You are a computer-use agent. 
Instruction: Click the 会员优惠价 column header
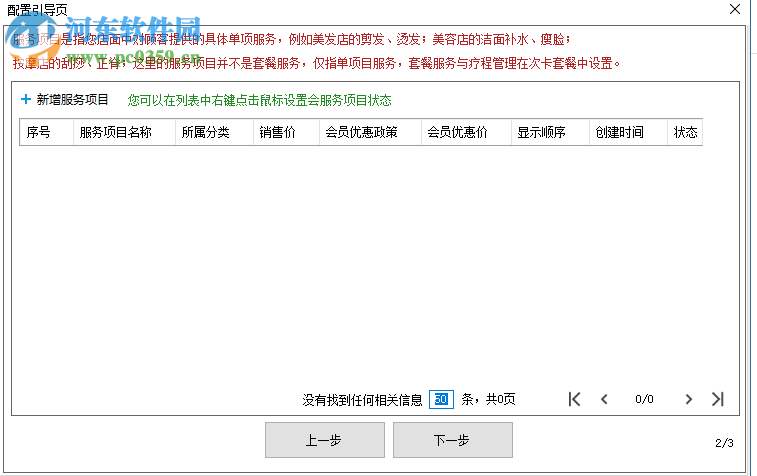(466, 132)
